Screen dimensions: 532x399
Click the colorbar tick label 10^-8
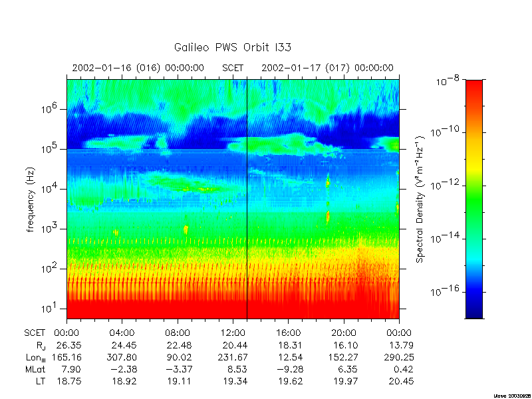click(x=448, y=81)
